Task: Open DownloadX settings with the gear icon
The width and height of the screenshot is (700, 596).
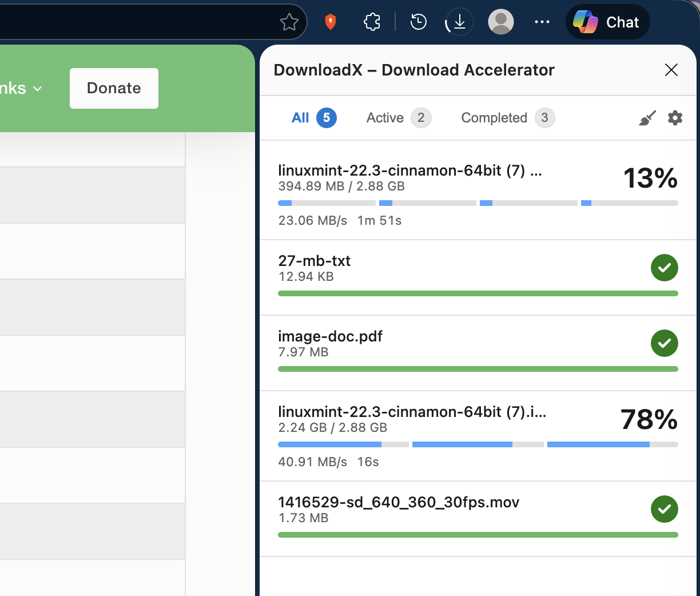Action: tap(675, 118)
